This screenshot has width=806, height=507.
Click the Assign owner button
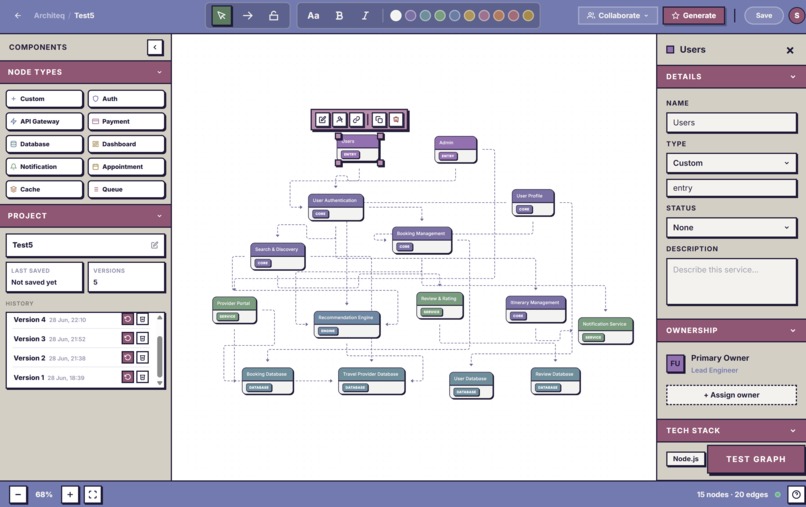tap(731, 395)
